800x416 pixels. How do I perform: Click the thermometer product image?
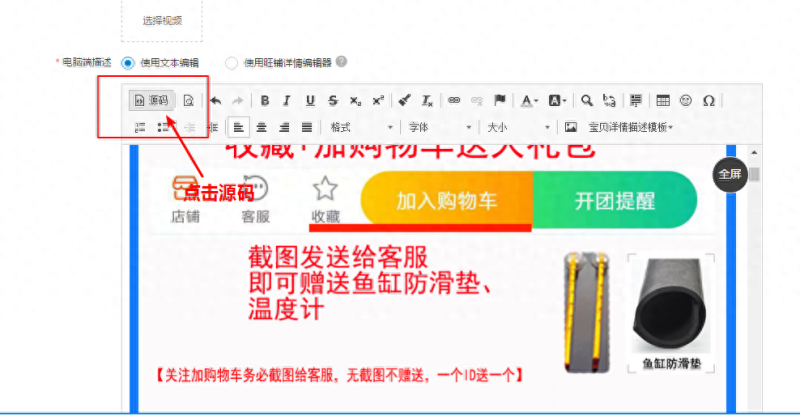(587, 311)
